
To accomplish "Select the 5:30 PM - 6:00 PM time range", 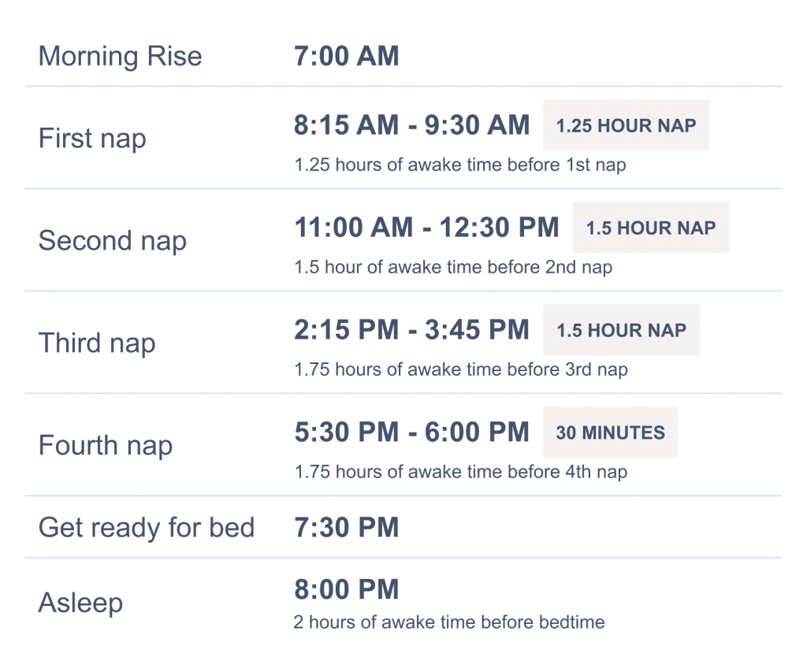I will [x=411, y=432].
